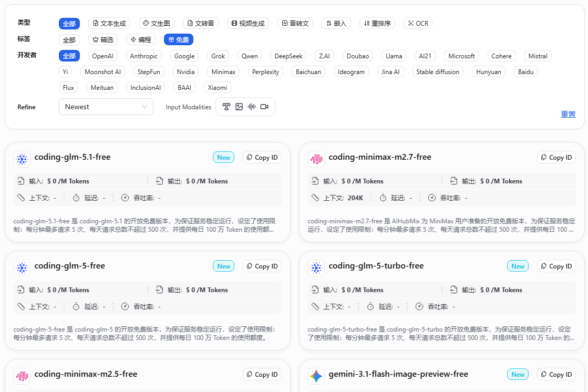588x392 pixels.
Task: Filter by Nvidia developer
Action: [185, 71]
